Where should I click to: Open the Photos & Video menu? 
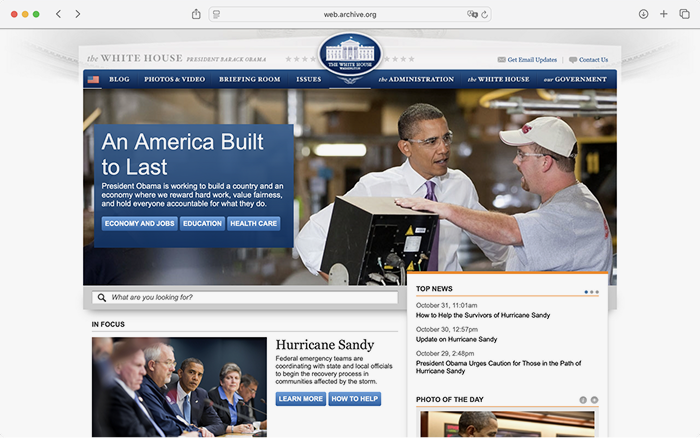(175, 79)
